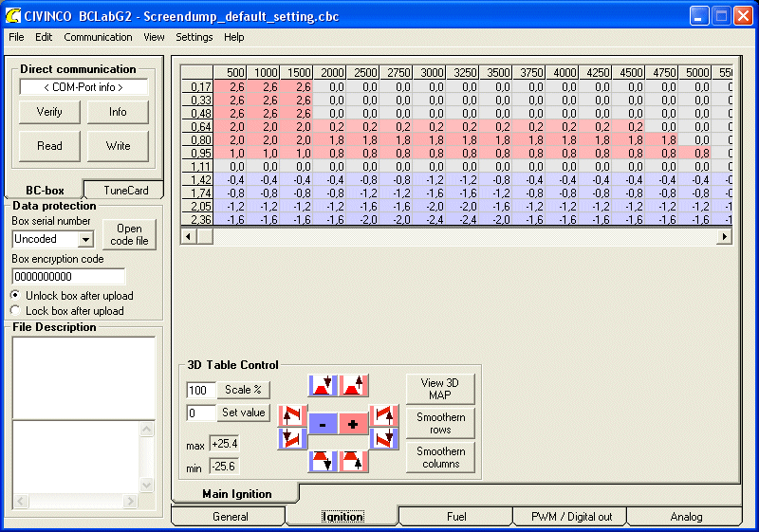Image resolution: width=759 pixels, height=532 pixels.
Task: Click the blue minus decrease button
Action: click(x=323, y=425)
